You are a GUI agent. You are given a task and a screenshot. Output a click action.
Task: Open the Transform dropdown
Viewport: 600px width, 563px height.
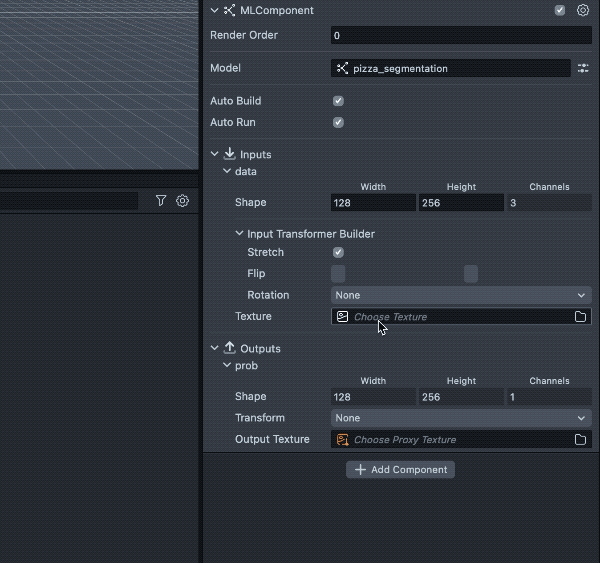point(461,418)
